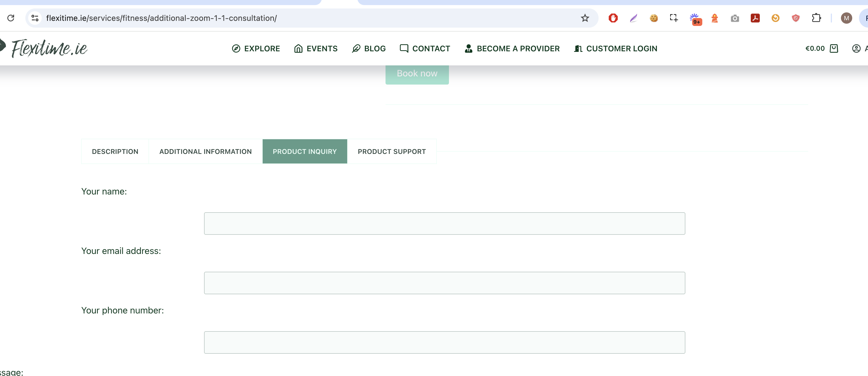868x376 pixels.
Task: Open the BLOG menu item
Action: [x=369, y=48]
